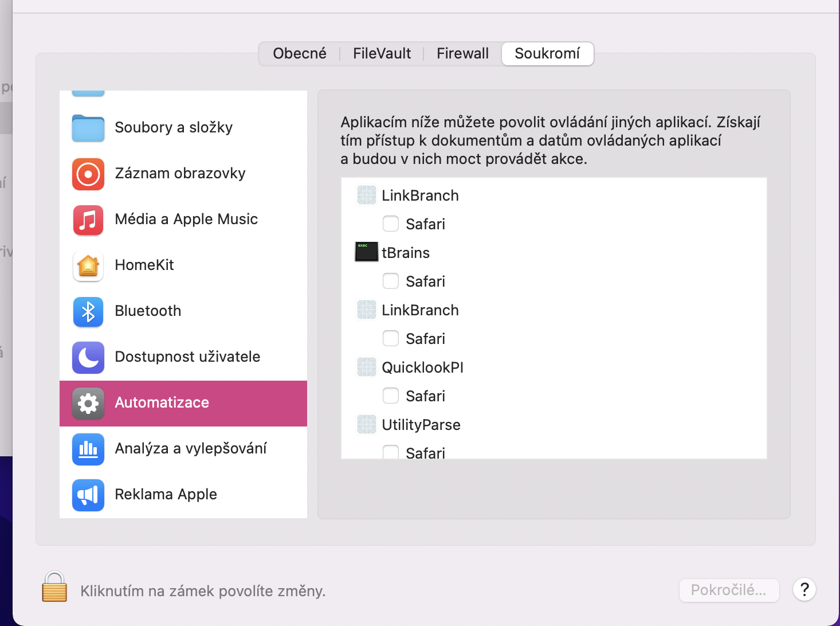Image resolution: width=840 pixels, height=626 pixels.
Task: Click the Pokročilé… button
Action: click(728, 590)
